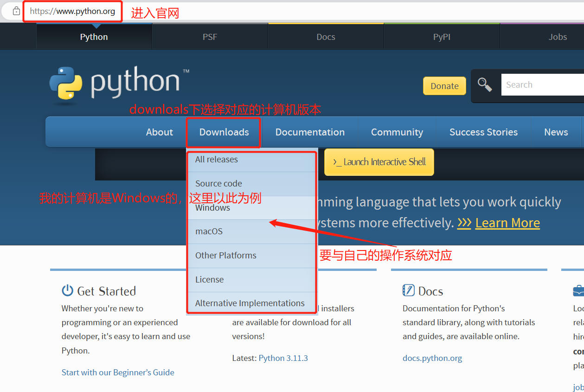
Task: Select macOS in Downloads dropdown
Action: click(x=252, y=231)
